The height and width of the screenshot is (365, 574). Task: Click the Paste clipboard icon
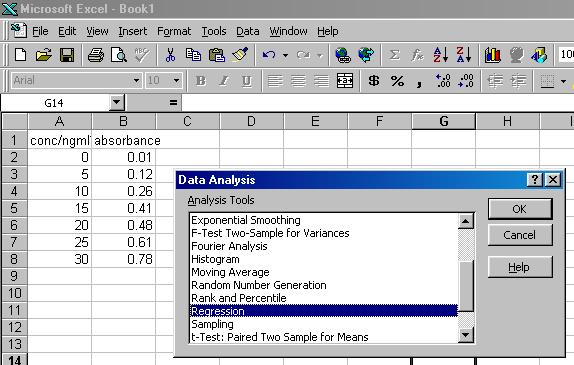[217, 55]
